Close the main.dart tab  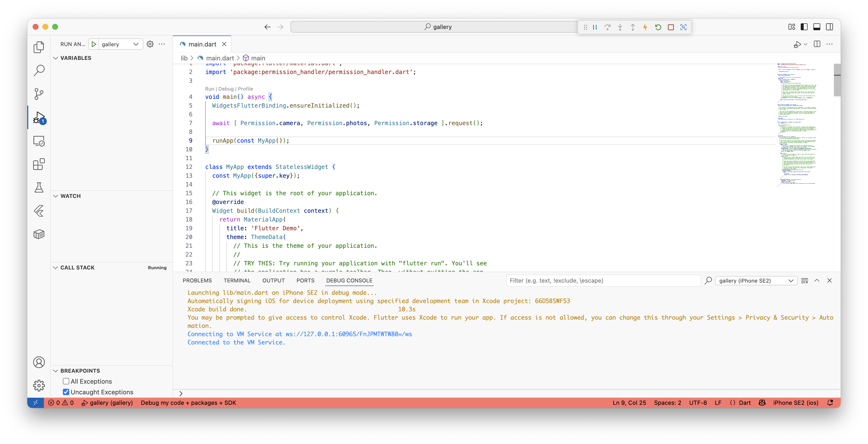[224, 44]
